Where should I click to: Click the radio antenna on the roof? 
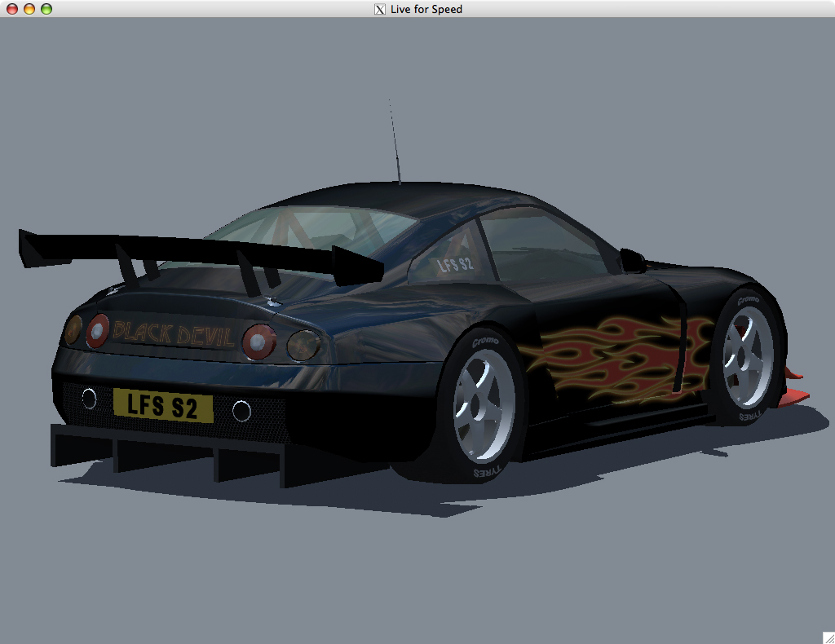[395, 142]
